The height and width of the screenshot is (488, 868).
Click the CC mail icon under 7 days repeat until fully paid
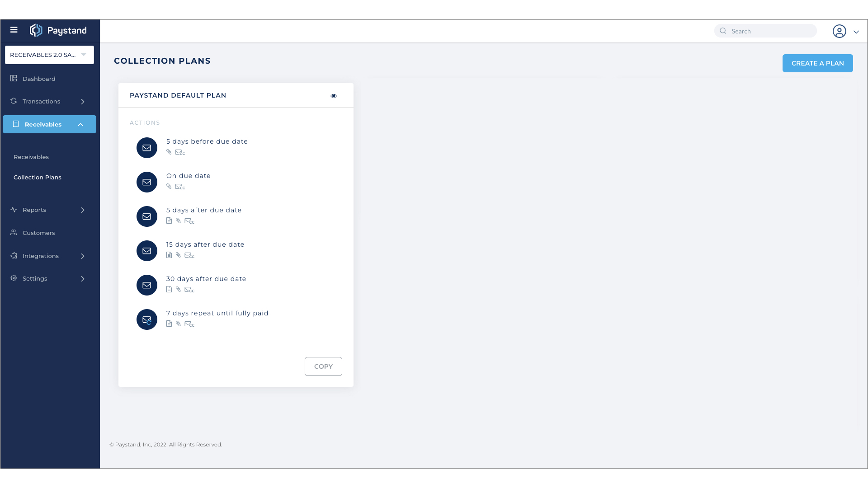(x=189, y=324)
